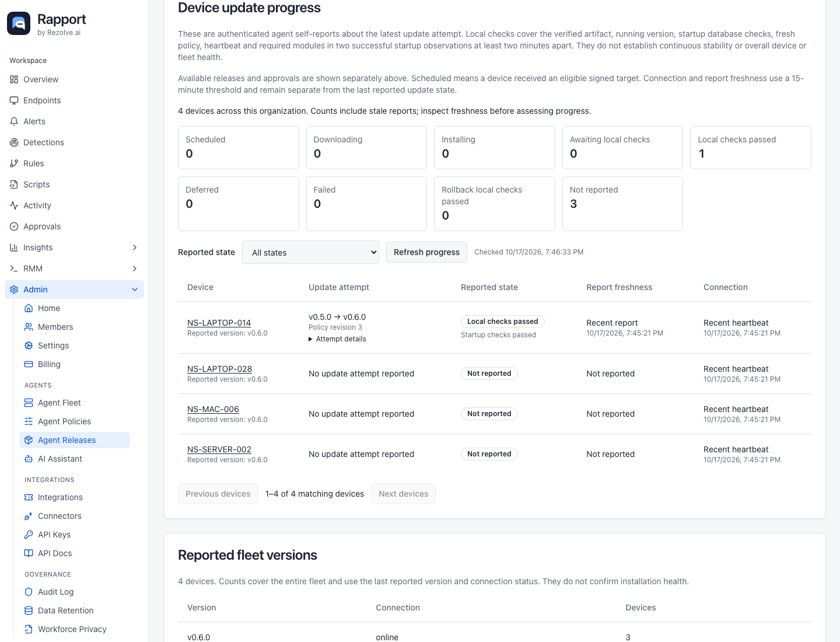Click the Next devices button
Screen dimensions: 840x642
pos(403,494)
